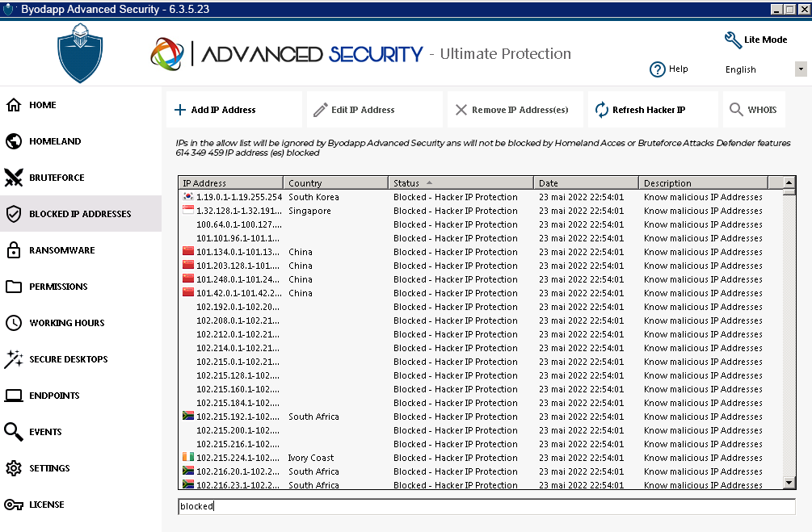The image size is (812, 532).
Task: Click the refresh arrows icon for Hacker IP
Action: tap(602, 110)
